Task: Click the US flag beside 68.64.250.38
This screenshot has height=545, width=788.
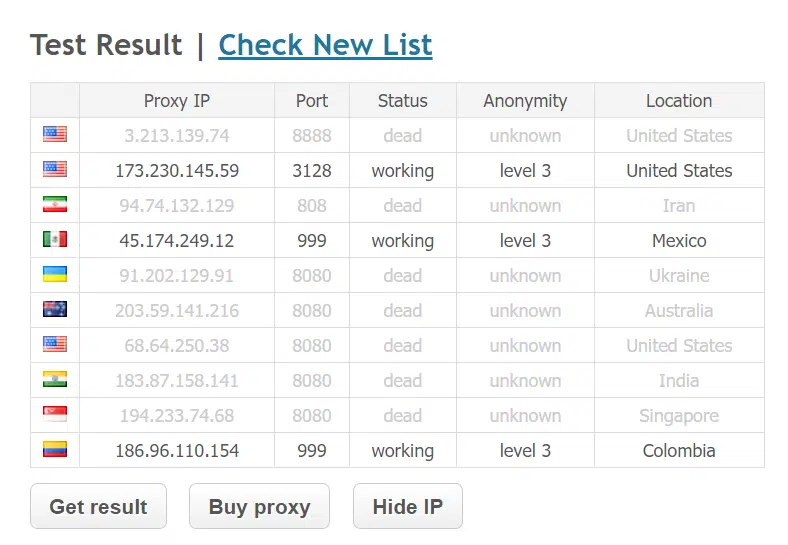Action: click(x=55, y=344)
